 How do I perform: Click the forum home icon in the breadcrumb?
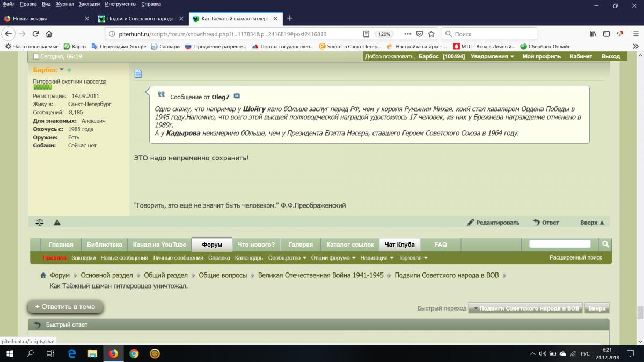tap(43, 275)
